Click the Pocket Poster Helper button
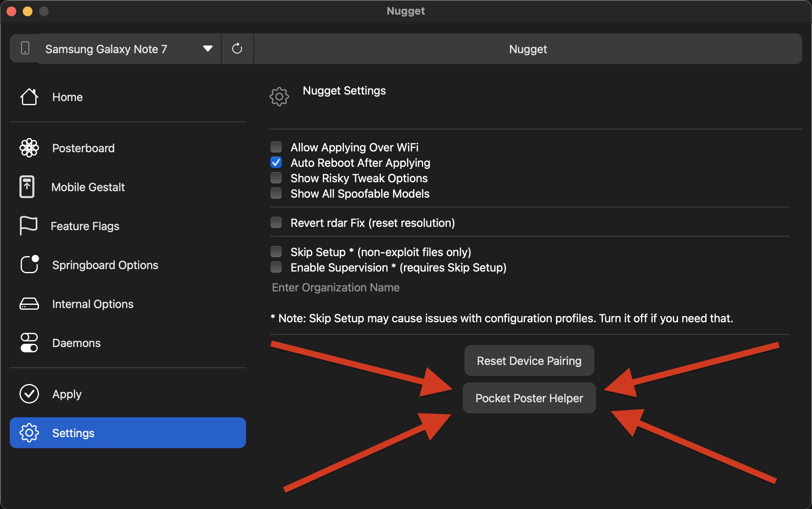 coord(529,398)
